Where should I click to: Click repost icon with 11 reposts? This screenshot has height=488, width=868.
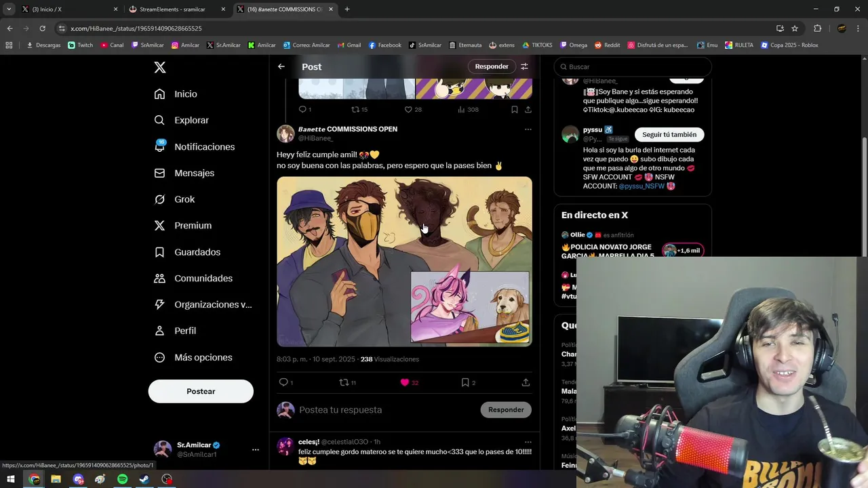pos(344,382)
